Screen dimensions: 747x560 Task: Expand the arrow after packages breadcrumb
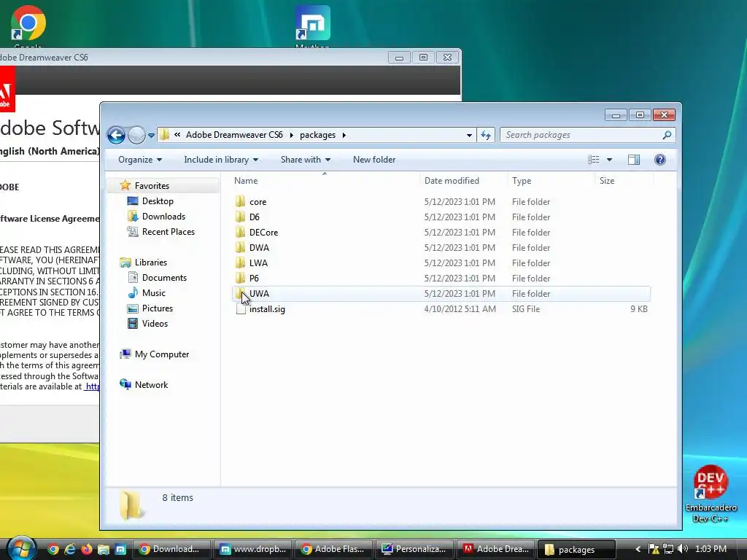point(344,135)
